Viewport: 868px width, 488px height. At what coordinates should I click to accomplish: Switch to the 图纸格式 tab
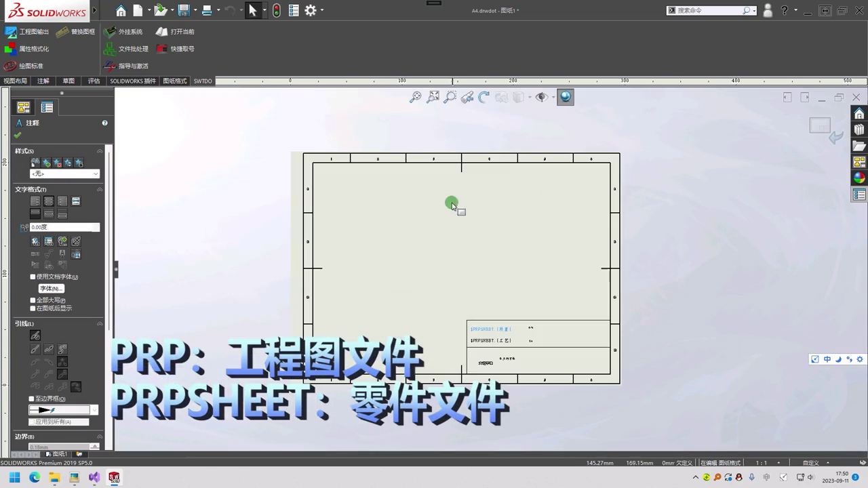[174, 81]
